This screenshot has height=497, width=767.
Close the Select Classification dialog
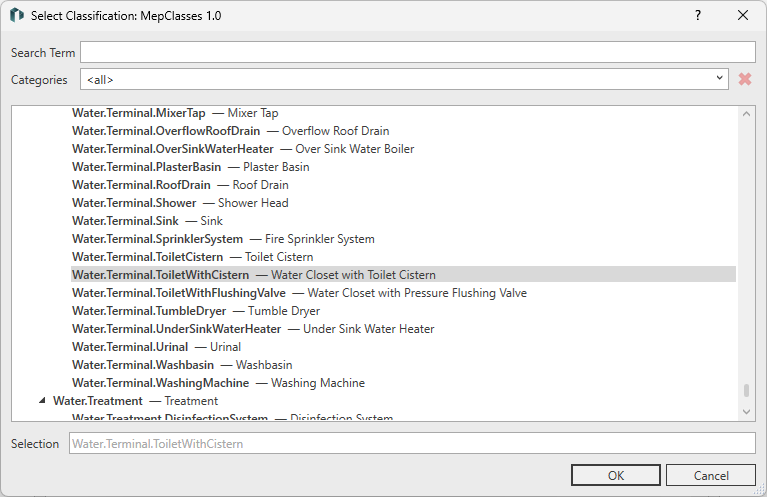coord(743,16)
